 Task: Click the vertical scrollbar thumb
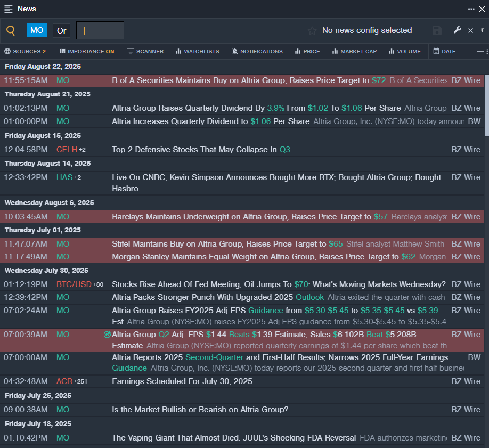(x=486, y=105)
